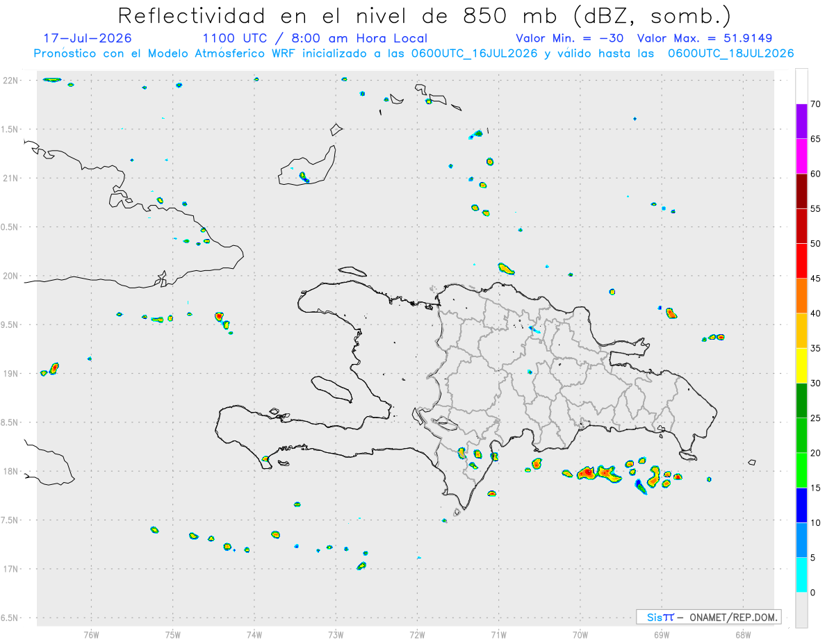Screen dimensions: 834x644
Task: Click the time text '1100 UTC / 8:00 am Hora Local'
Action: coord(315,38)
